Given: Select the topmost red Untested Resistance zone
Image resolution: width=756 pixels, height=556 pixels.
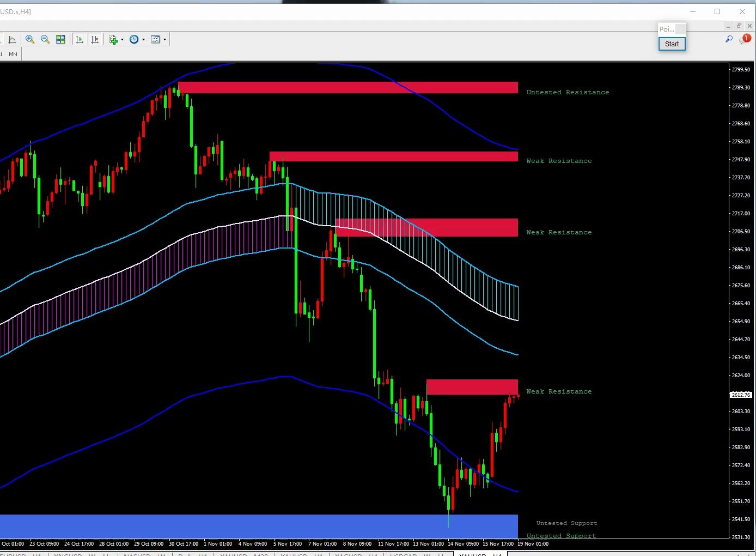Looking at the screenshot, I should tap(347, 87).
